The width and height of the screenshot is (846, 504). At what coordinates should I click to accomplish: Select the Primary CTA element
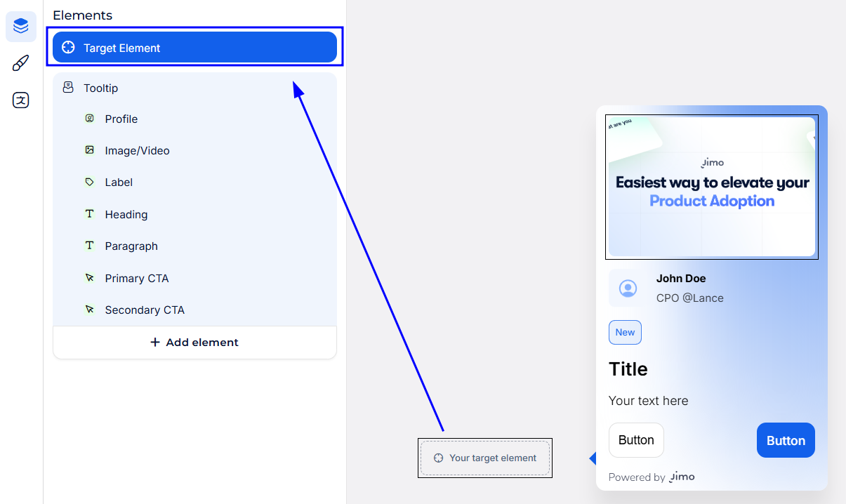tap(137, 278)
